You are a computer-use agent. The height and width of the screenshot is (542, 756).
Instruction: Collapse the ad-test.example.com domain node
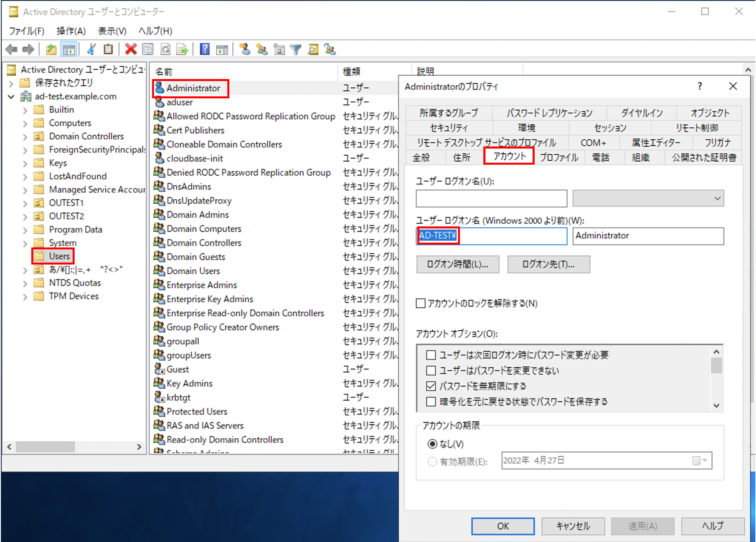click(x=11, y=97)
